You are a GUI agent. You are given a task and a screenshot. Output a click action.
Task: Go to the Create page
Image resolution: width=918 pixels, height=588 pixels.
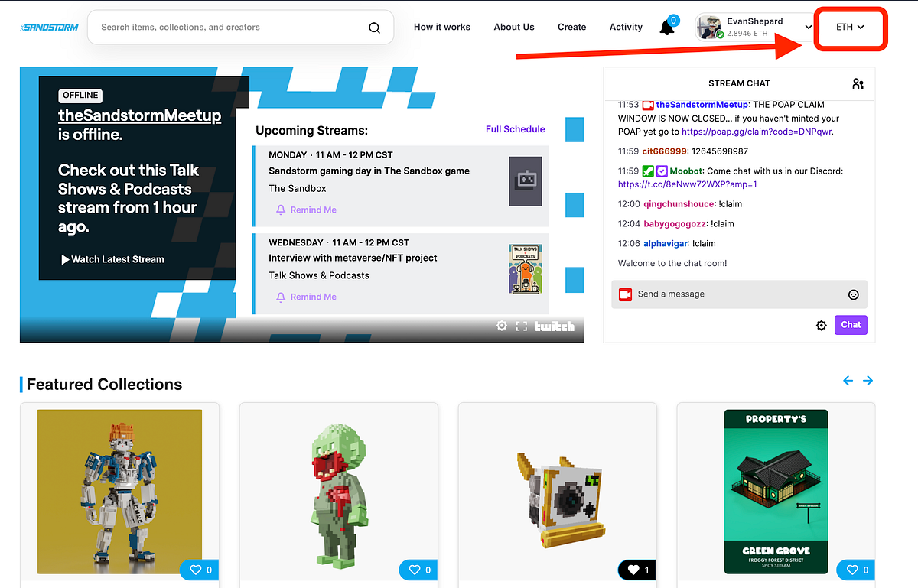[571, 27]
